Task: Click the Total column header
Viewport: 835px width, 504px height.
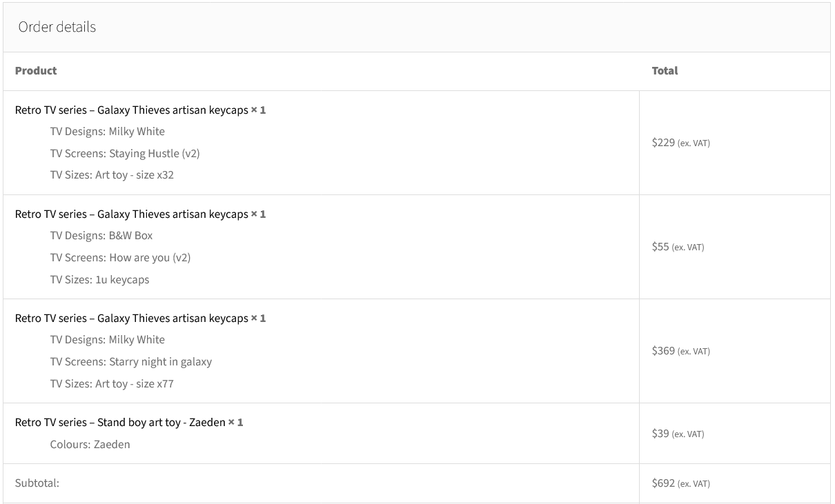Action: click(x=665, y=71)
